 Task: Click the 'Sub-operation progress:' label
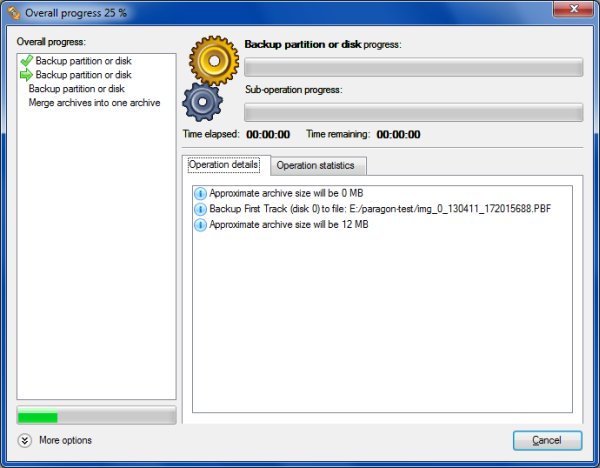click(293, 90)
